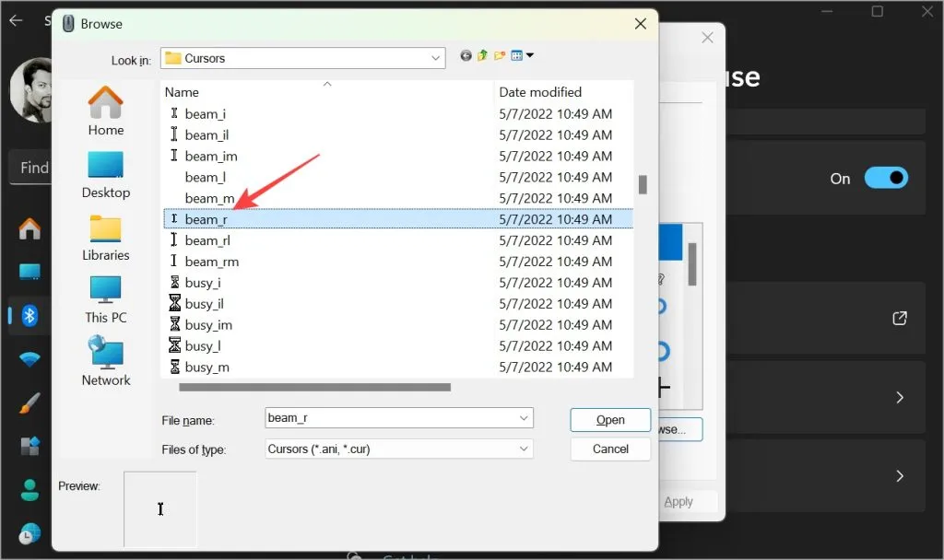Click the Open button

click(610, 420)
